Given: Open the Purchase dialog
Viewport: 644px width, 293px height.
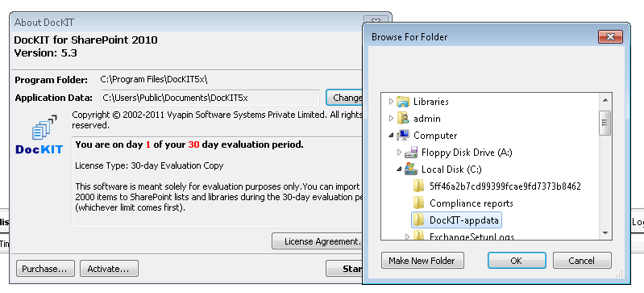Looking at the screenshot, I should (x=45, y=269).
